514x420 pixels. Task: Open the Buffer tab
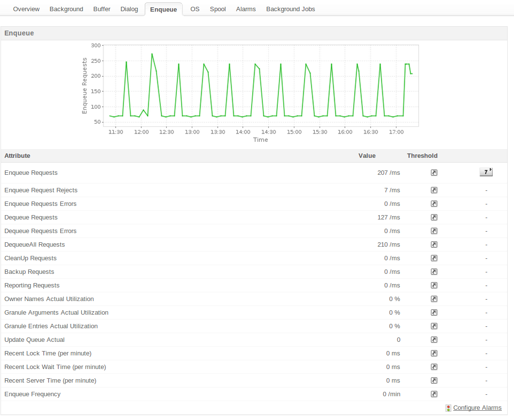(x=102, y=9)
